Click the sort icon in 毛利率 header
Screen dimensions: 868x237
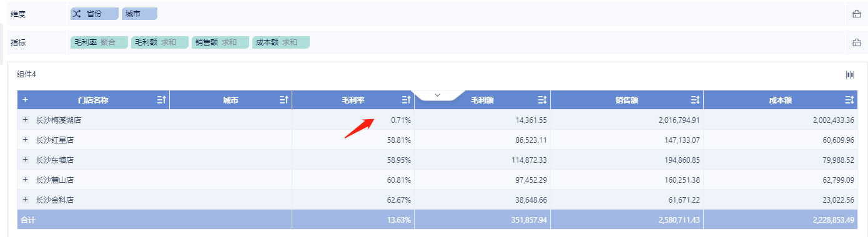(x=406, y=100)
